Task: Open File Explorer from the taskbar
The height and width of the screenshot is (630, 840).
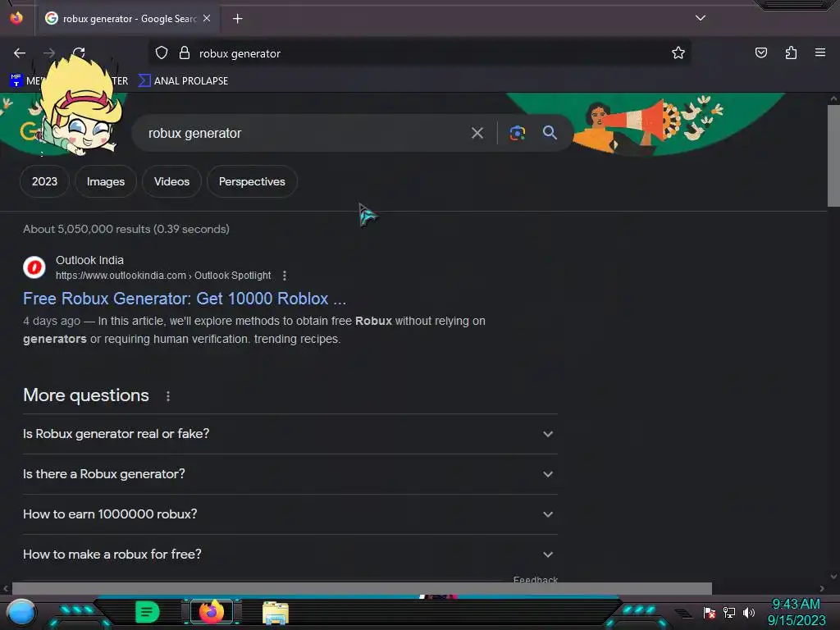Action: tap(276, 613)
